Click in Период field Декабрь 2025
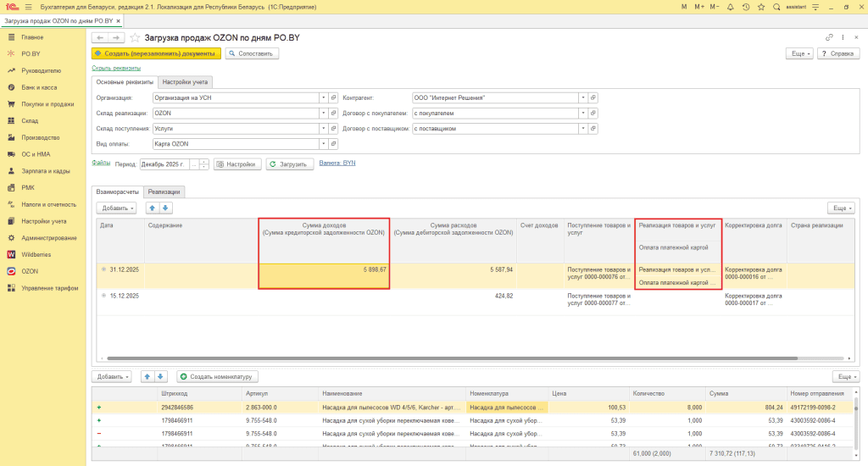 [164, 164]
